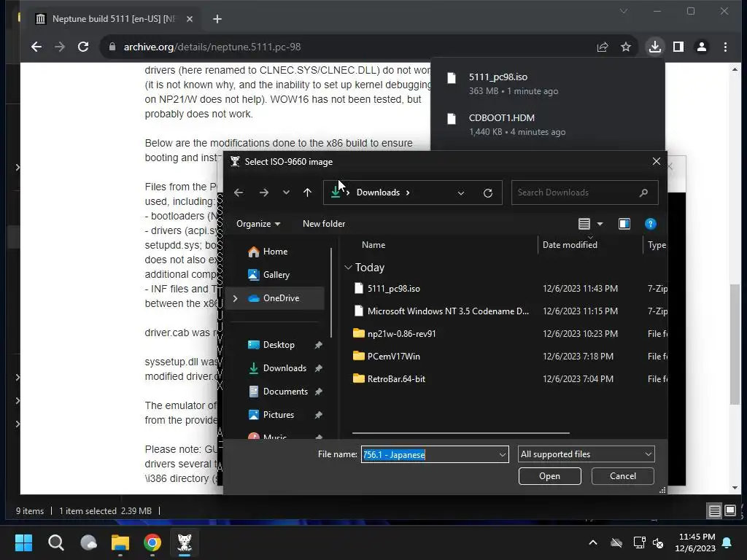The image size is (747, 560).
Task: Create a New folder
Action: tap(324, 224)
